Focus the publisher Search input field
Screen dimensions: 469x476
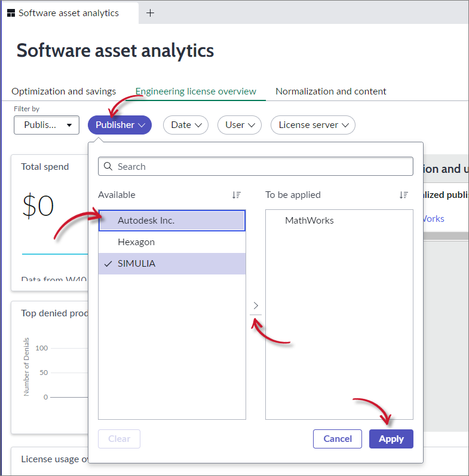click(256, 166)
